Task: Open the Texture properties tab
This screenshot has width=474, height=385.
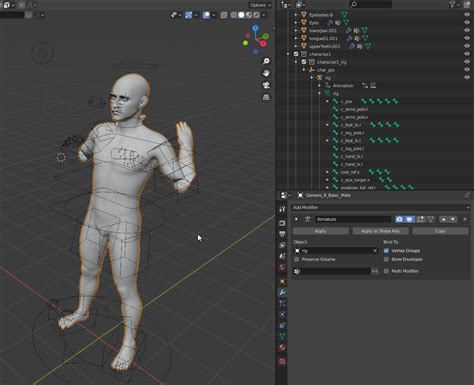Action: (x=282, y=361)
